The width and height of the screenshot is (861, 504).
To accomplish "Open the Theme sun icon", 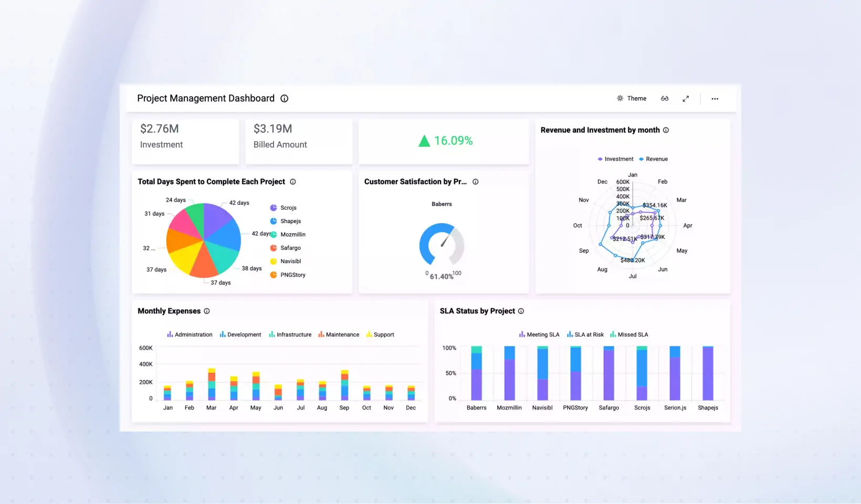I will tap(620, 99).
